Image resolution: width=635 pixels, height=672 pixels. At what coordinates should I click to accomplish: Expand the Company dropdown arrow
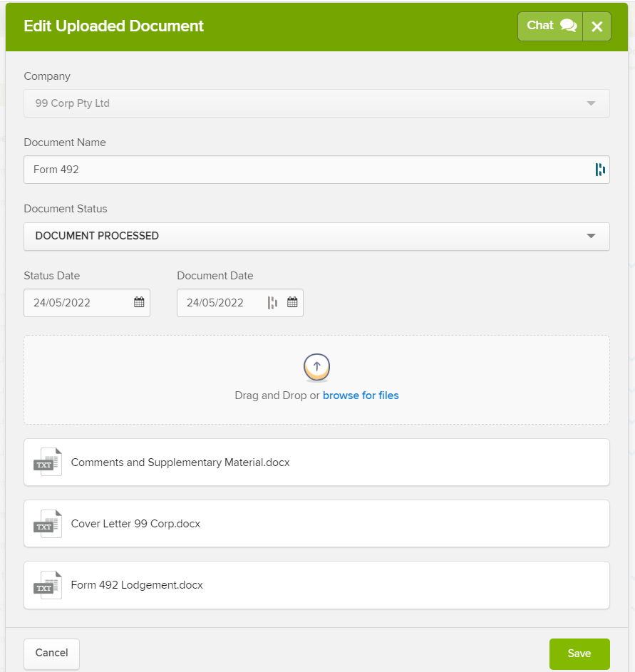click(591, 103)
